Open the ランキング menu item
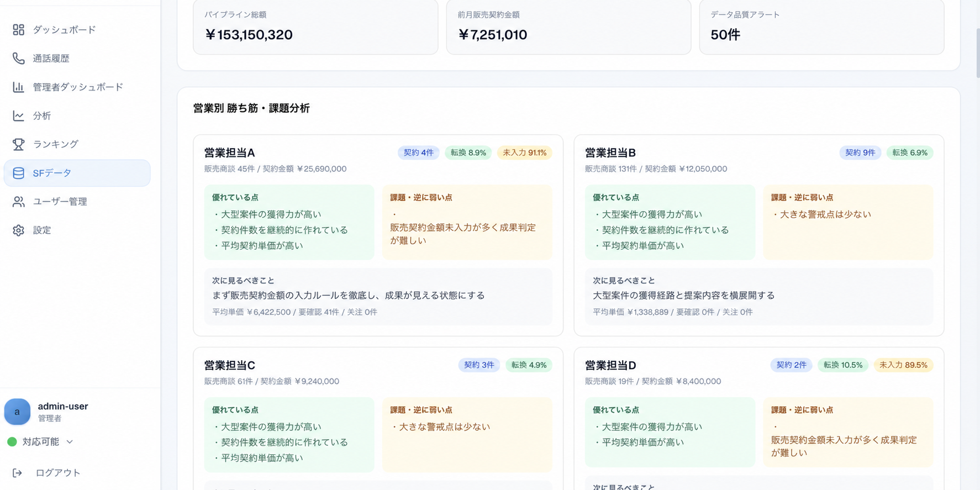 (x=77, y=144)
